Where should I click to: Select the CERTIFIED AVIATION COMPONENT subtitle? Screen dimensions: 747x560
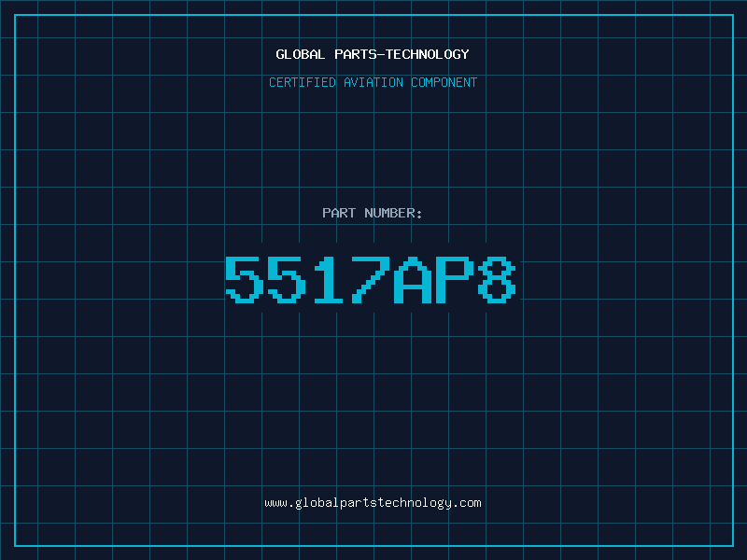pos(373,82)
